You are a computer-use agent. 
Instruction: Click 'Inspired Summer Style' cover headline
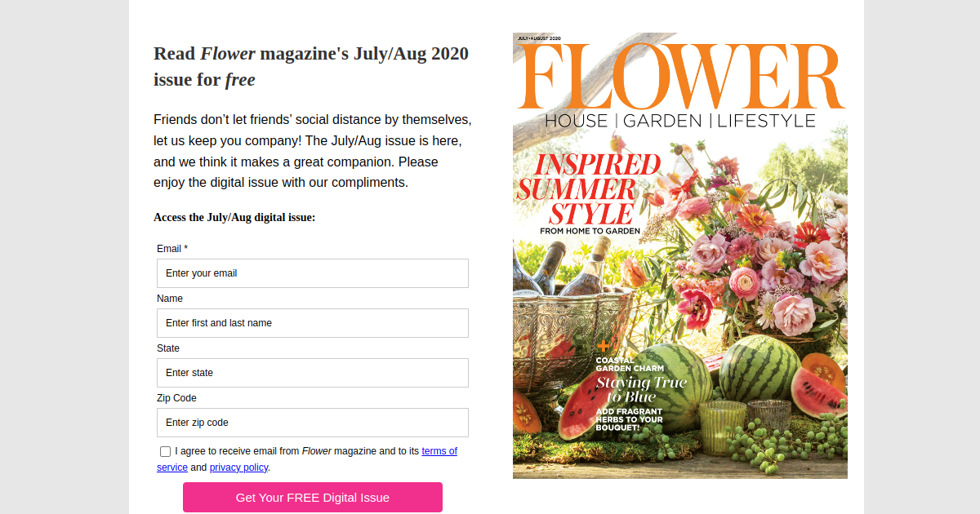click(588, 189)
